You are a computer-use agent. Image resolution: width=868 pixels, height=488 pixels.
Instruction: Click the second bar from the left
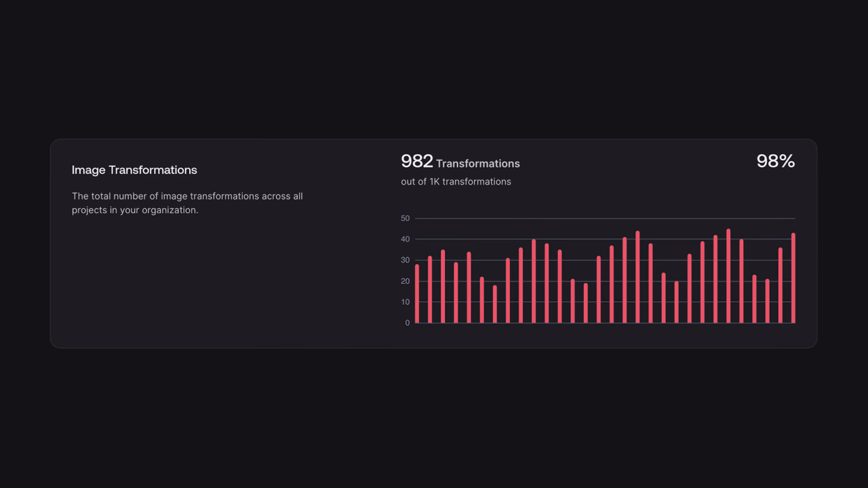pyautogui.click(x=430, y=290)
